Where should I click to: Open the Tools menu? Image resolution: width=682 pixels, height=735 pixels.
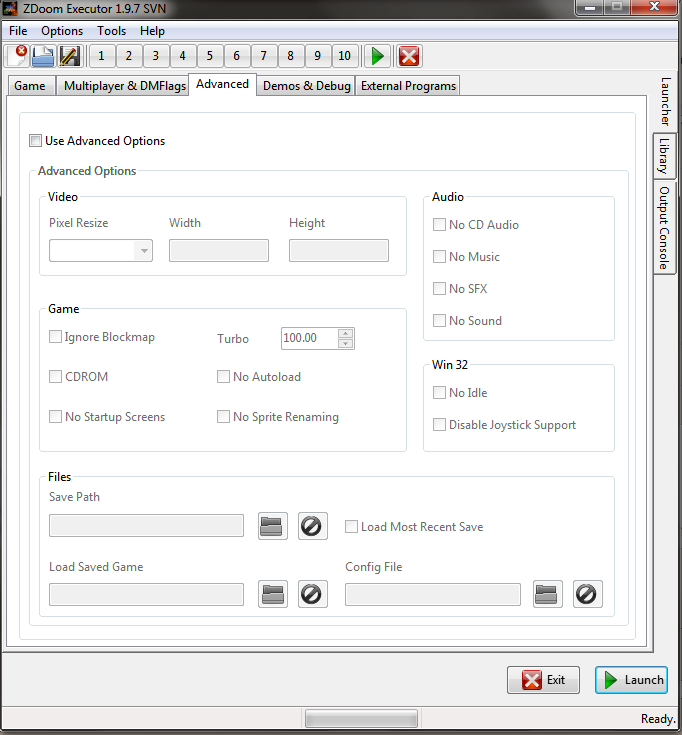pos(112,31)
